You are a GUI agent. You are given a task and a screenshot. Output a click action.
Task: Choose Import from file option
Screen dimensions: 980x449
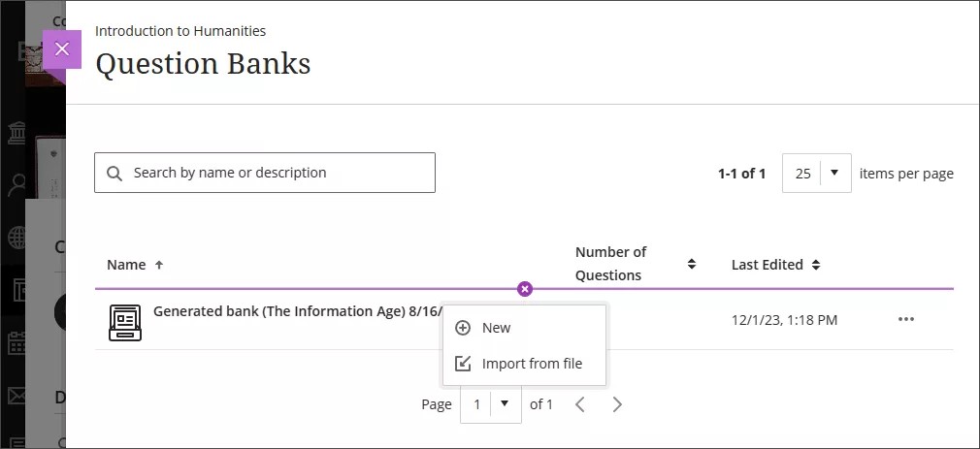click(531, 364)
